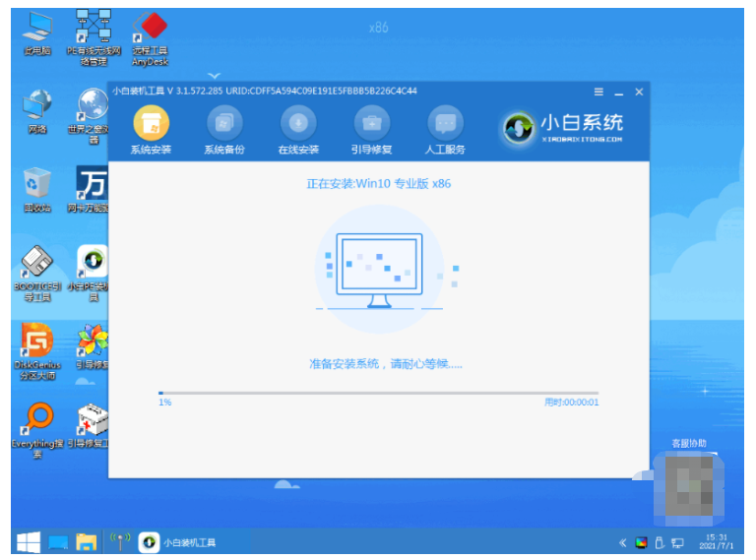The height and width of the screenshot is (560, 756).
Task: Open the Windows Start button
Action: pos(29,542)
